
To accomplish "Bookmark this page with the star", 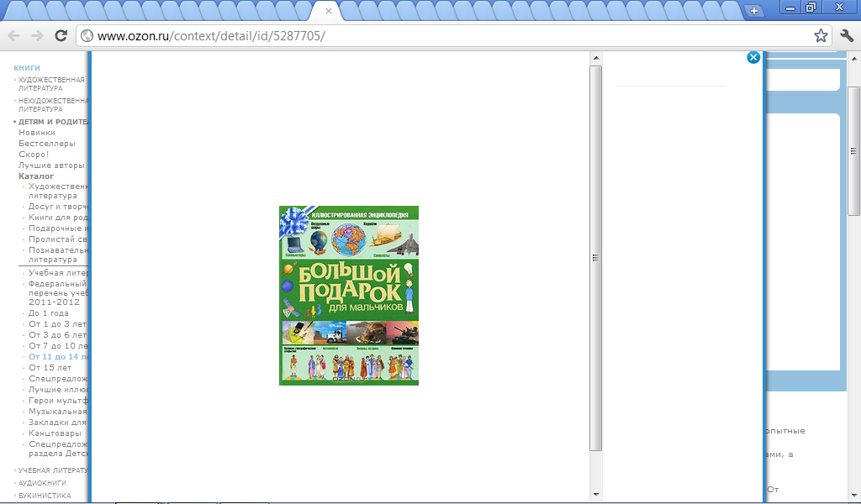I will 821,35.
